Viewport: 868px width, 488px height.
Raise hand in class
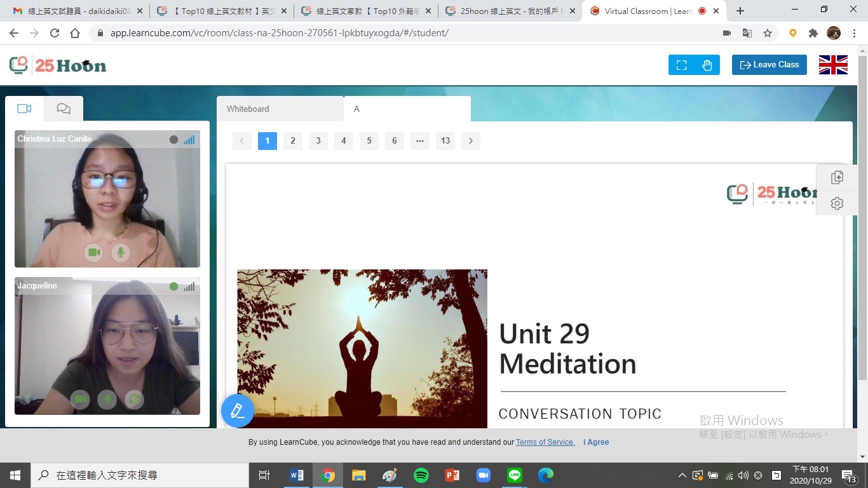coord(707,65)
